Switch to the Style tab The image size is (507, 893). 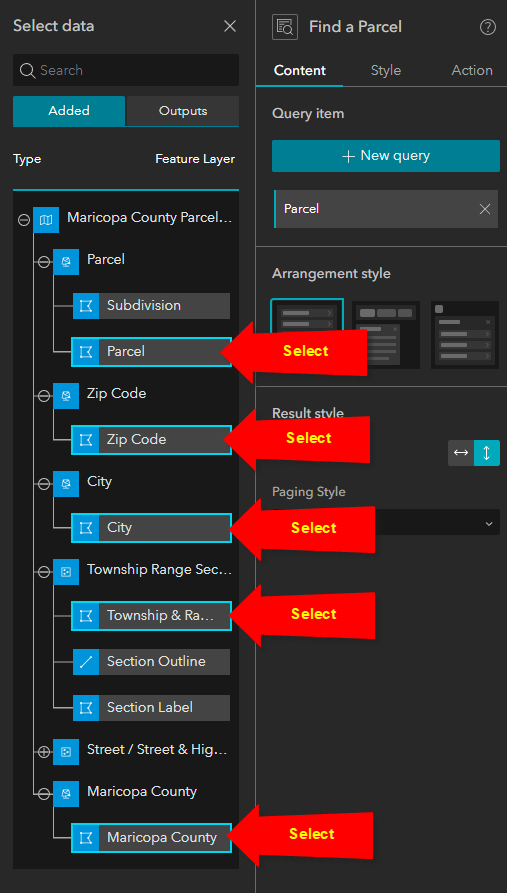tap(386, 71)
